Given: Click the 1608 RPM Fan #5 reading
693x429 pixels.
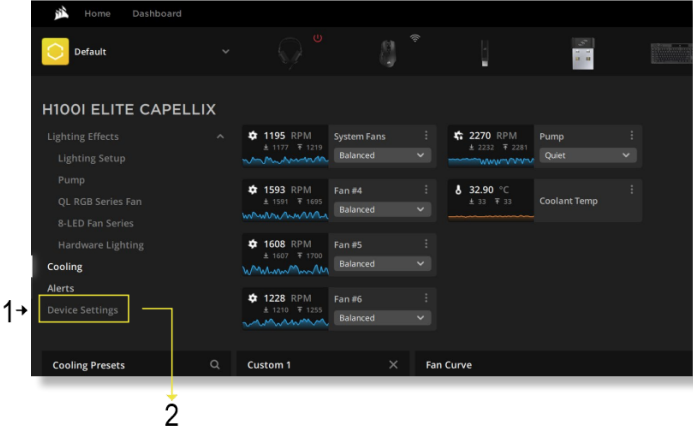Looking at the screenshot, I should pyautogui.click(x=287, y=244).
